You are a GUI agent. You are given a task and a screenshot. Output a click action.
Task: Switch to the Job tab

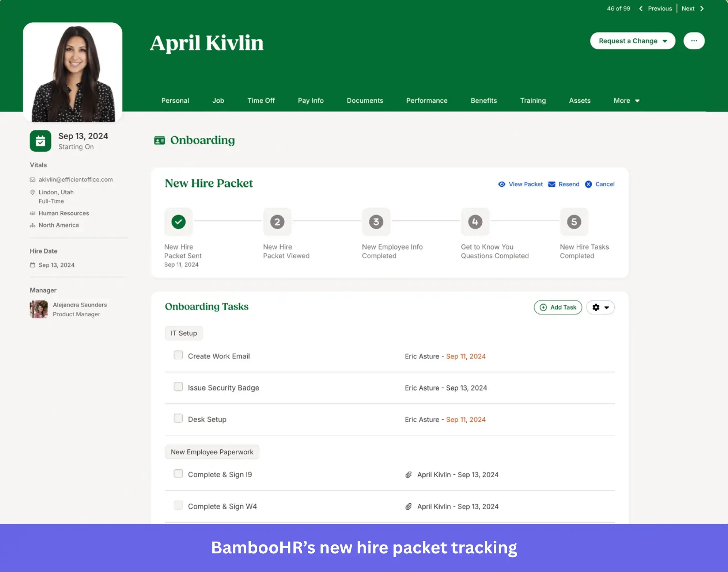click(x=218, y=101)
